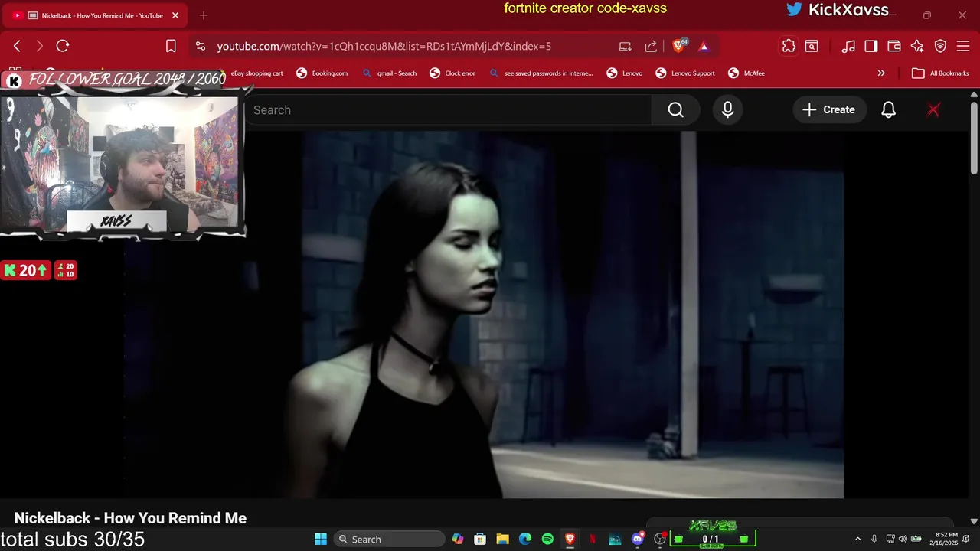
Task: Open tab search icon in toolbar
Action: point(812,46)
